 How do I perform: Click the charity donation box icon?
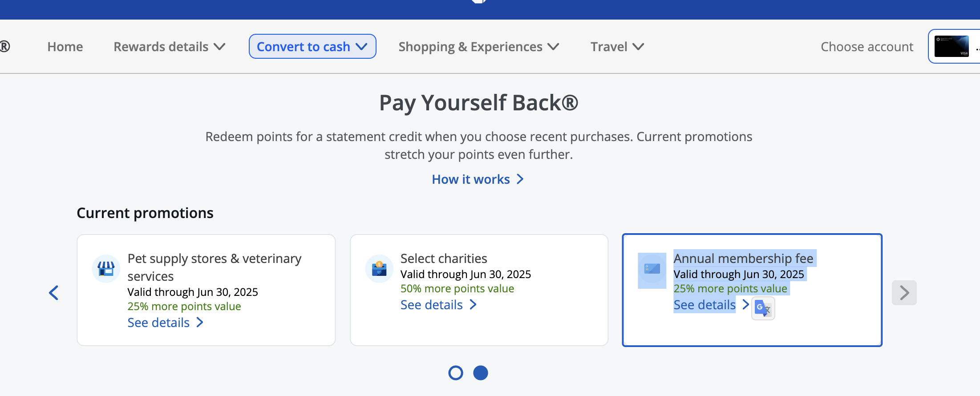click(379, 269)
